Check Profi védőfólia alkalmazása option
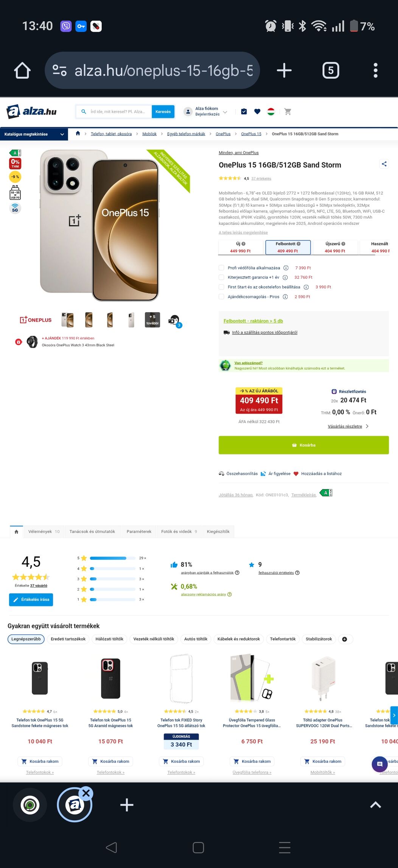 [221, 268]
